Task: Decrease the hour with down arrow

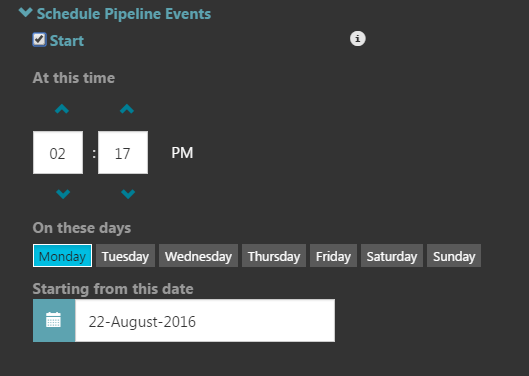Action: 63,194
